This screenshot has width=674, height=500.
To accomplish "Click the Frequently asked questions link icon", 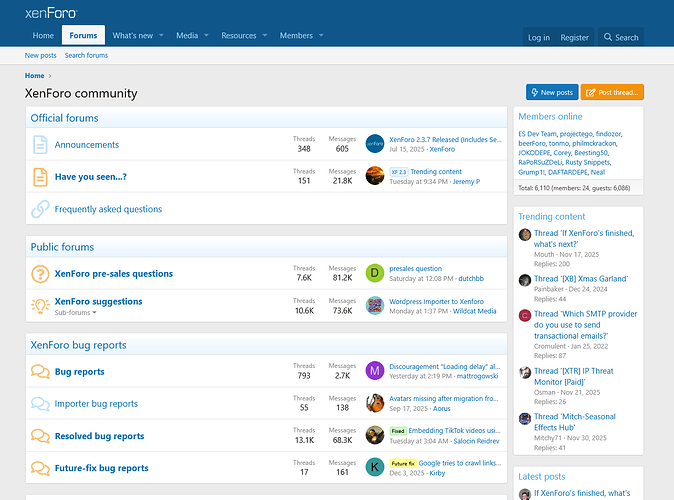I will tap(40, 209).
